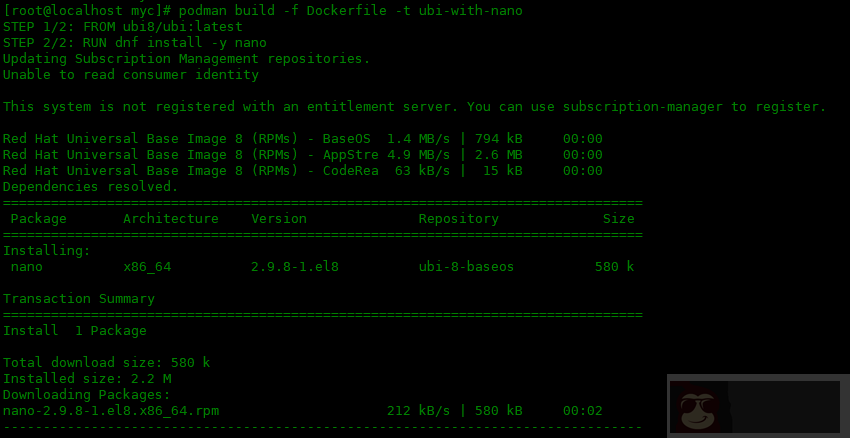Click the CodeRea repository download line

[x=302, y=171]
